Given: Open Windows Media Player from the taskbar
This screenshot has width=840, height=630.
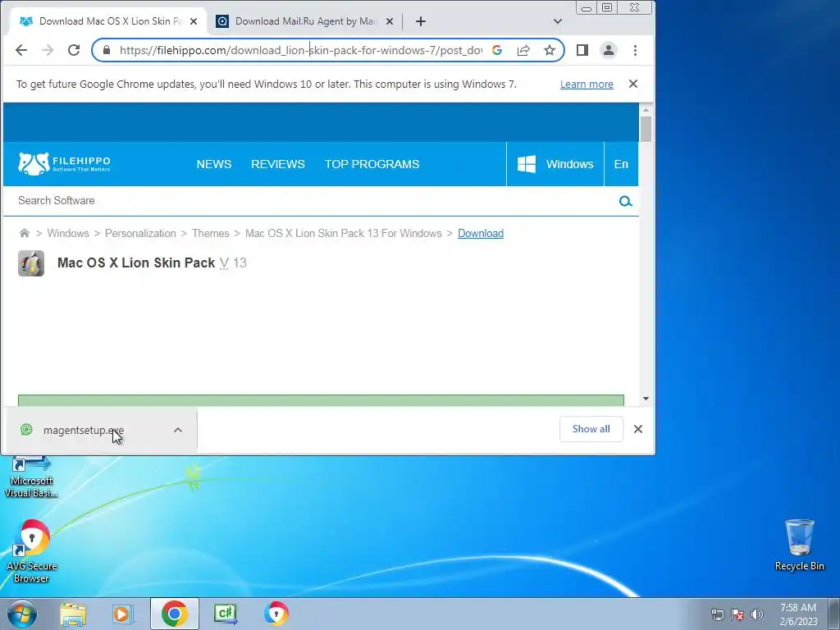Looking at the screenshot, I should (x=122, y=614).
